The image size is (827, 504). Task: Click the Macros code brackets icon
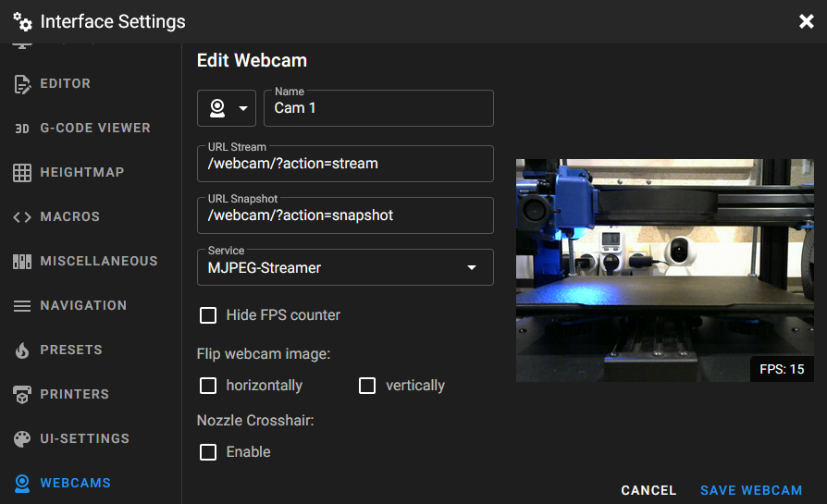coord(22,217)
